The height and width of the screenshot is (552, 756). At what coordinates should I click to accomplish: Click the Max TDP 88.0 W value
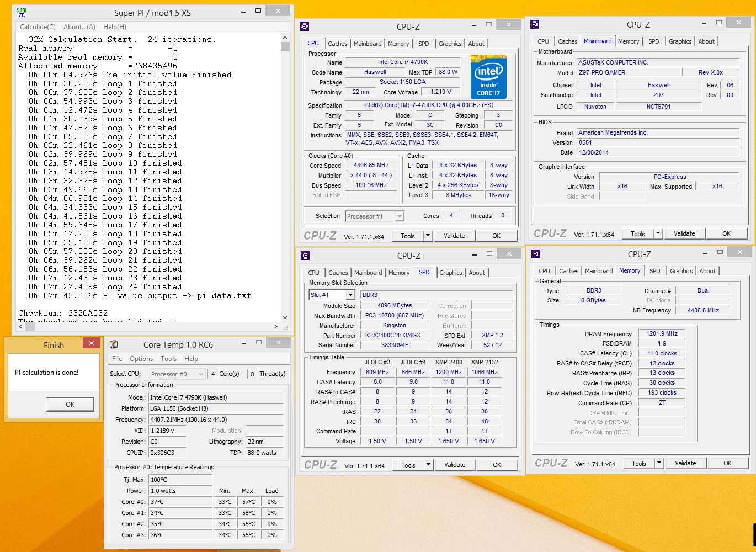[448, 72]
